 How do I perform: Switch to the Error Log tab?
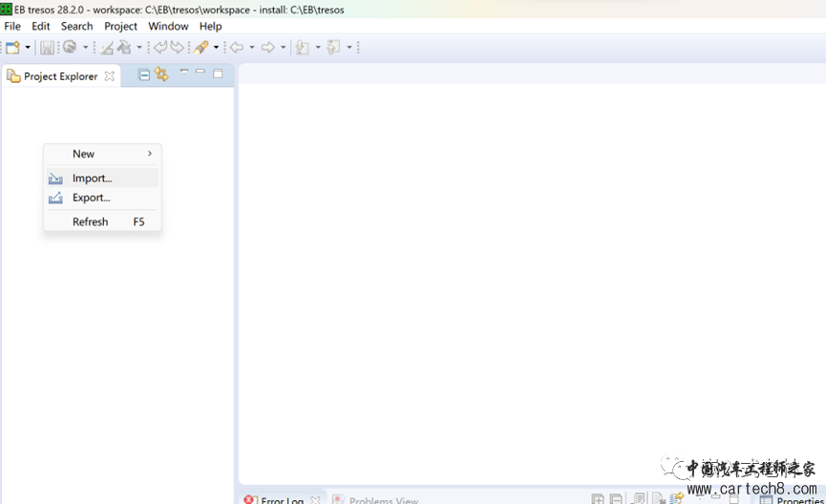(x=282, y=499)
